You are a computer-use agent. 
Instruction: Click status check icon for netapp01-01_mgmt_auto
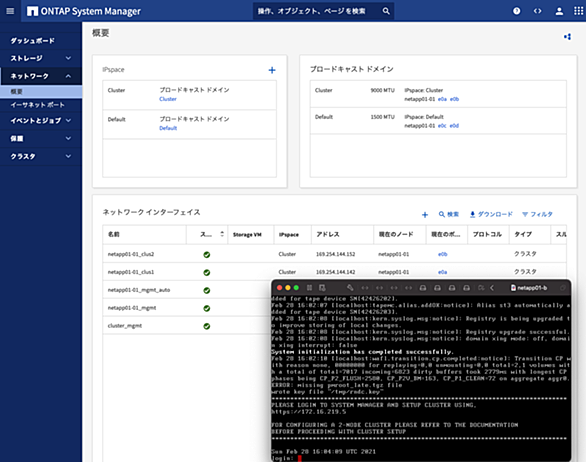(207, 290)
